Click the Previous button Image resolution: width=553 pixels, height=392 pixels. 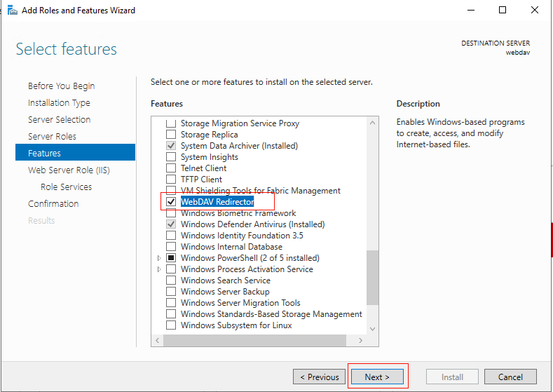(x=319, y=377)
